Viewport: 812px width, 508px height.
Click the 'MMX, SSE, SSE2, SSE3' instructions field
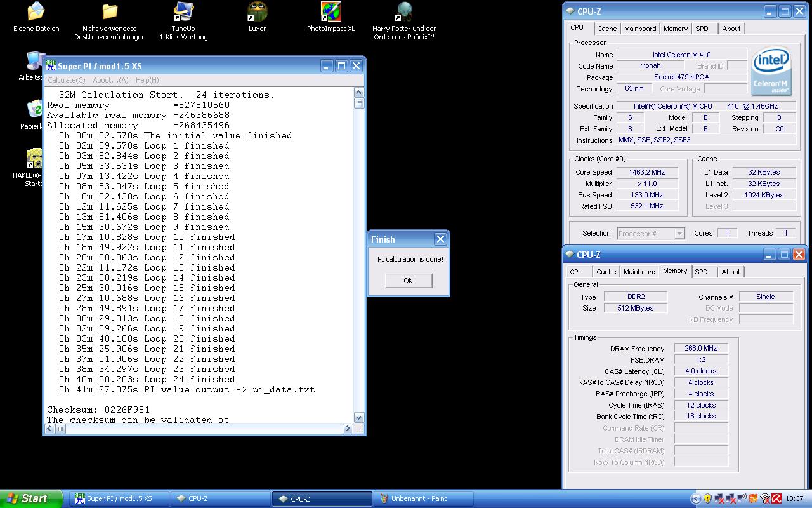point(707,140)
